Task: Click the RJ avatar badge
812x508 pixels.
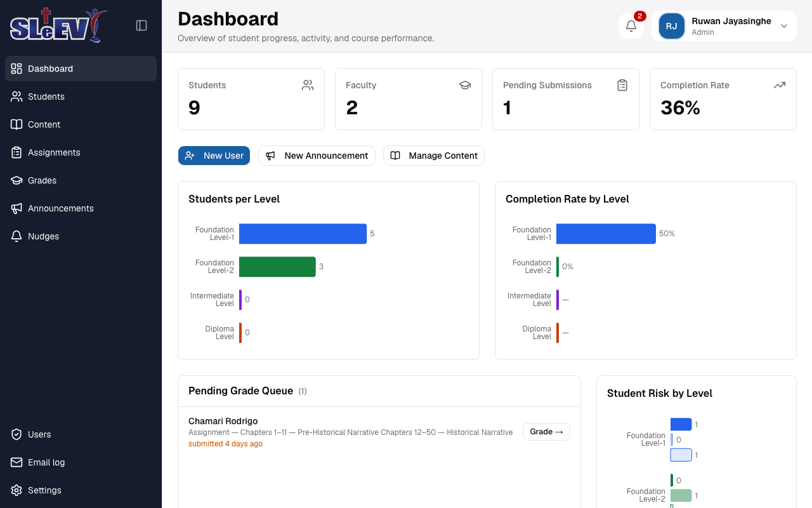Action: 672,26
